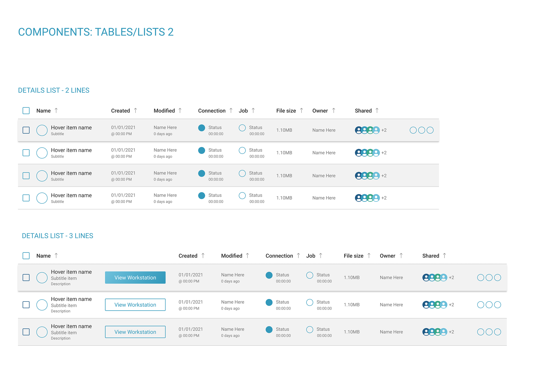Click filled Connection status dot in first 2 Lines row
Screen dimensions: 552x392
click(202, 128)
